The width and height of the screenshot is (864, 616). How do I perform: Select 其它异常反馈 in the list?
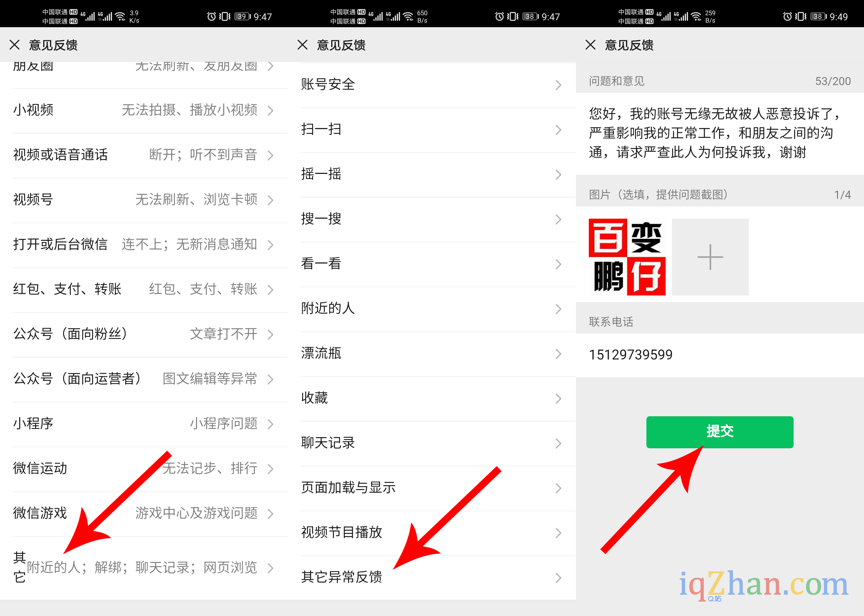point(432,577)
